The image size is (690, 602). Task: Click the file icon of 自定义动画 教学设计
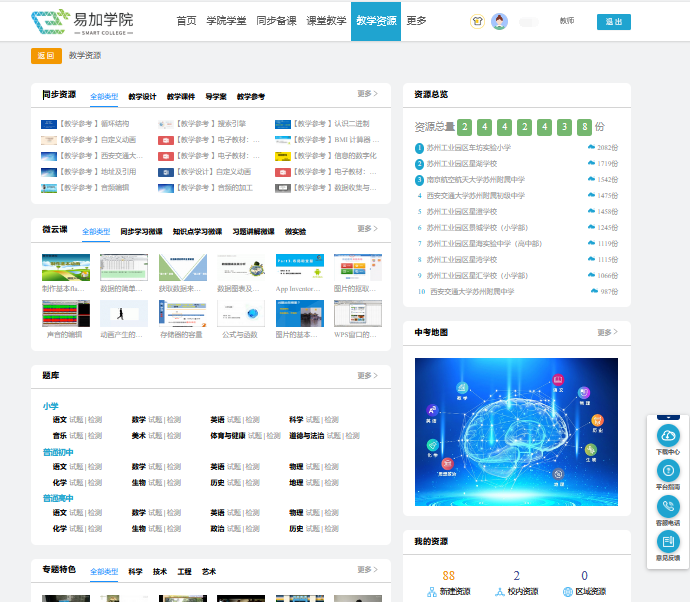coord(166,173)
